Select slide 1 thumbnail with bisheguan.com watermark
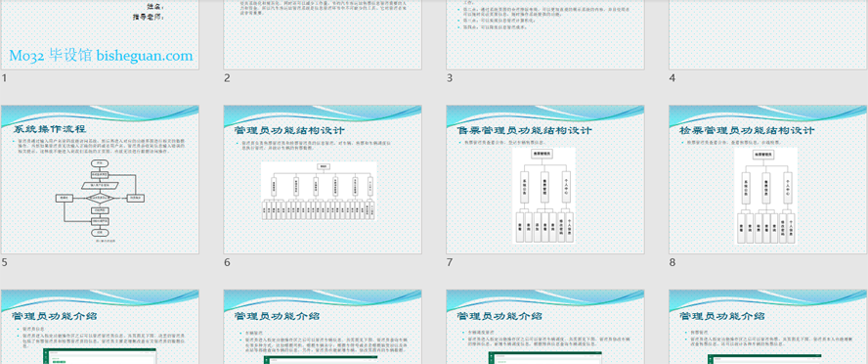This screenshot has height=364, width=868. tap(100, 34)
